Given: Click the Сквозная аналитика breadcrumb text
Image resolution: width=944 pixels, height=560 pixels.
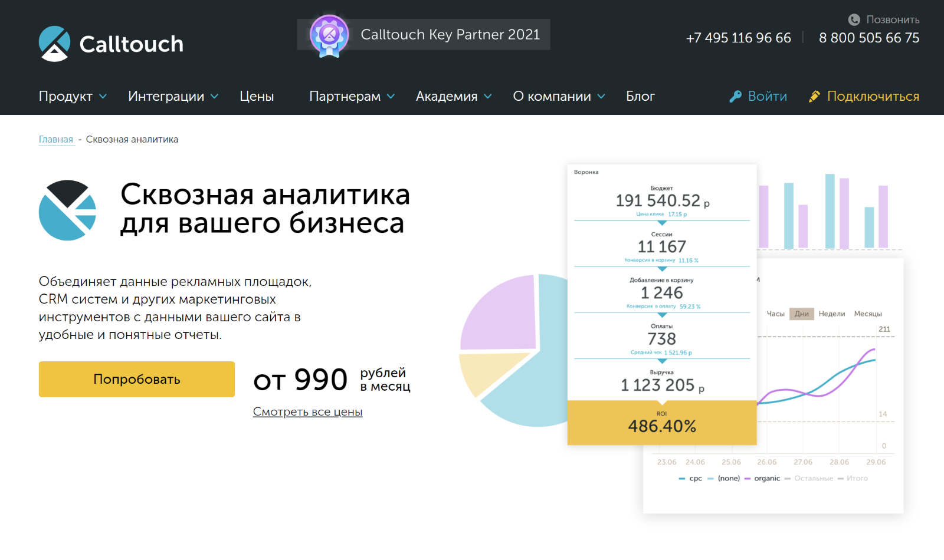Looking at the screenshot, I should tap(132, 139).
